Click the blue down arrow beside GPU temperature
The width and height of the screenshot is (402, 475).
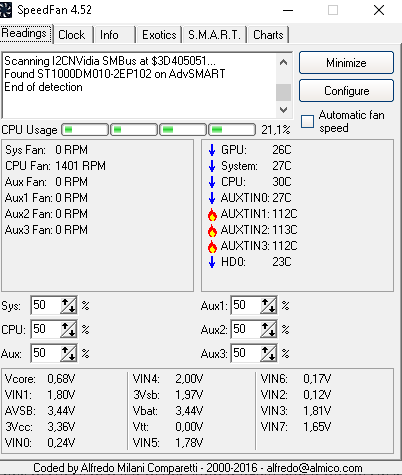(212, 150)
